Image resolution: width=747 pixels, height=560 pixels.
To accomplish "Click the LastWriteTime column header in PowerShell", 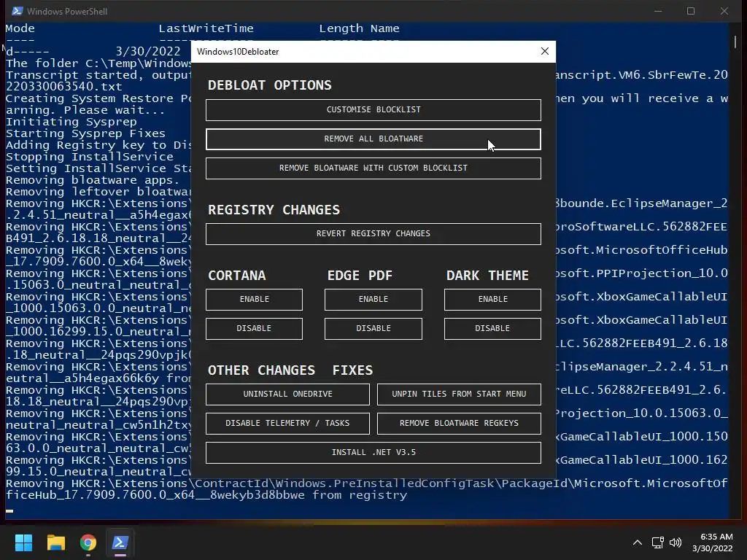I will coord(206,28).
